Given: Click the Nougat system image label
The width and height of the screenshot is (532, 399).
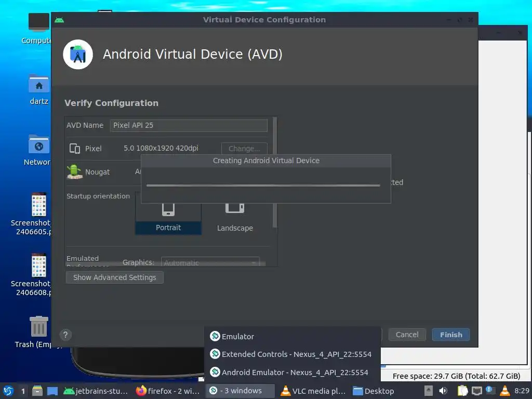Looking at the screenshot, I should click(x=97, y=172).
